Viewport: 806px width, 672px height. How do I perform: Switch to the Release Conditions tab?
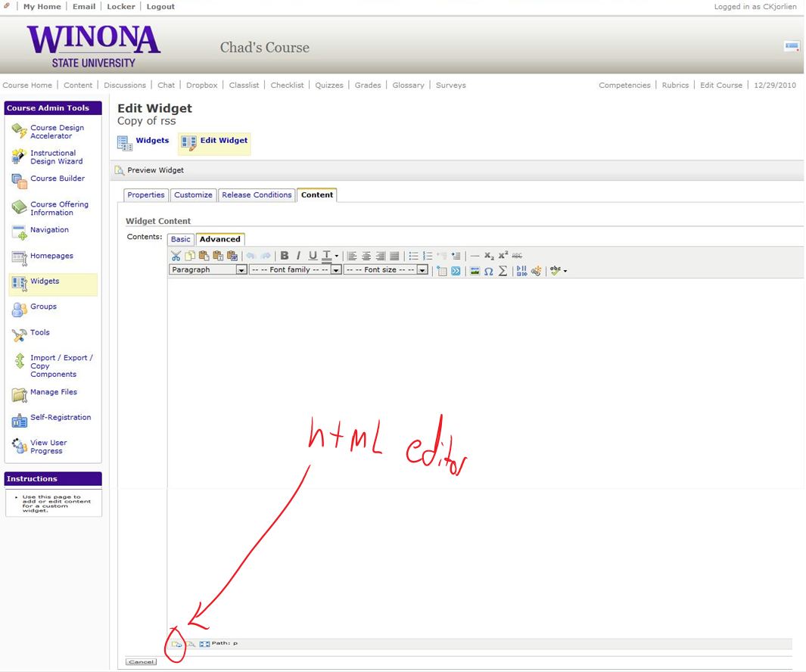[257, 195]
